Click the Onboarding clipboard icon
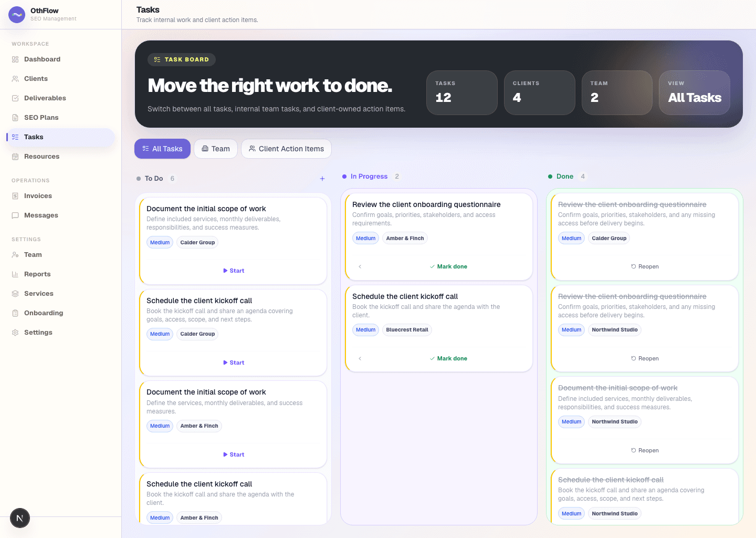This screenshot has width=756, height=538. (15, 313)
